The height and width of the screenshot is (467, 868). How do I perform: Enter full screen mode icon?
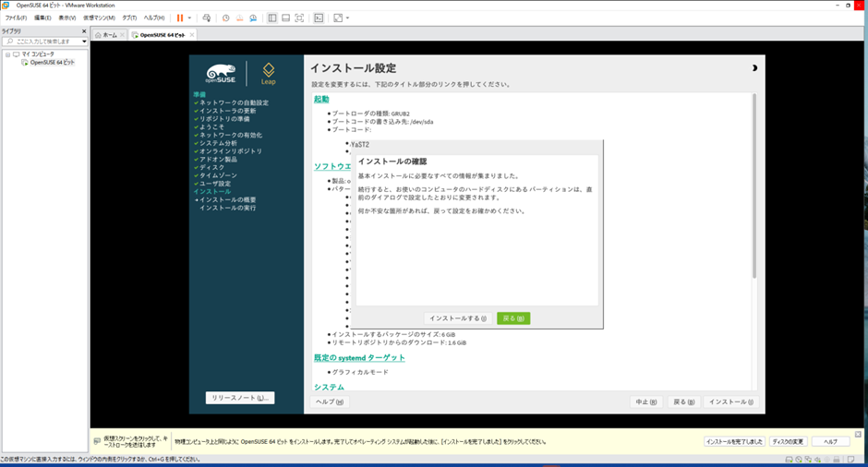299,18
